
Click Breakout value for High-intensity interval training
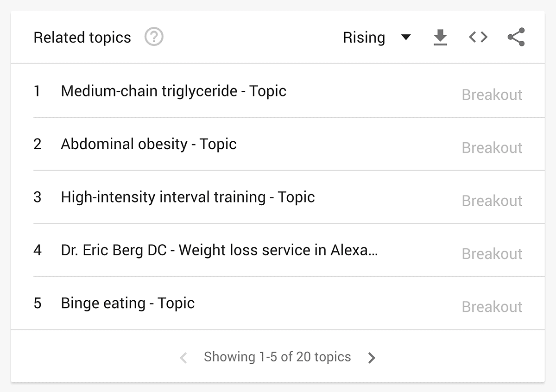tap(492, 201)
